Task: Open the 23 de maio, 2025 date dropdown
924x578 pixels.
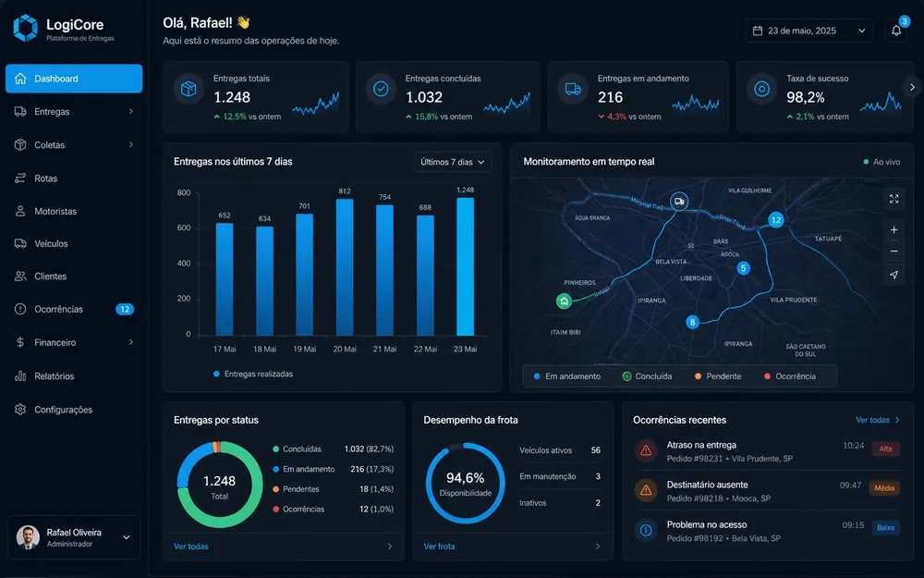Action: coord(809,31)
